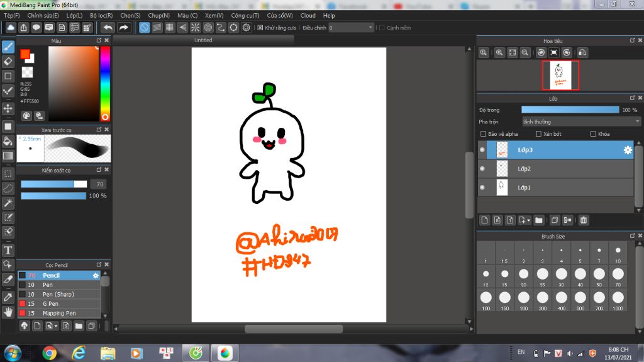Enable crisscross grid snap guide
The image size is (644, 362).
pos(170,28)
